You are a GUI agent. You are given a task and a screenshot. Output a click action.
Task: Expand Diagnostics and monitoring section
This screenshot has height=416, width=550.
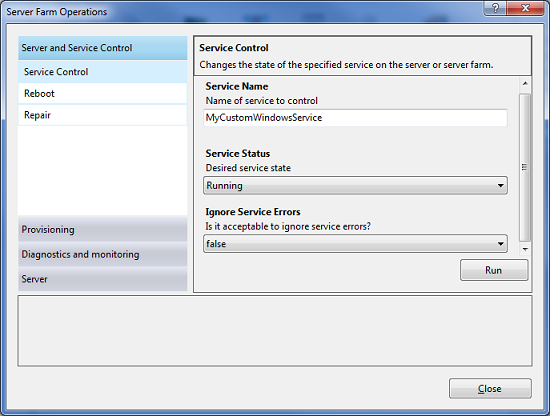102,254
